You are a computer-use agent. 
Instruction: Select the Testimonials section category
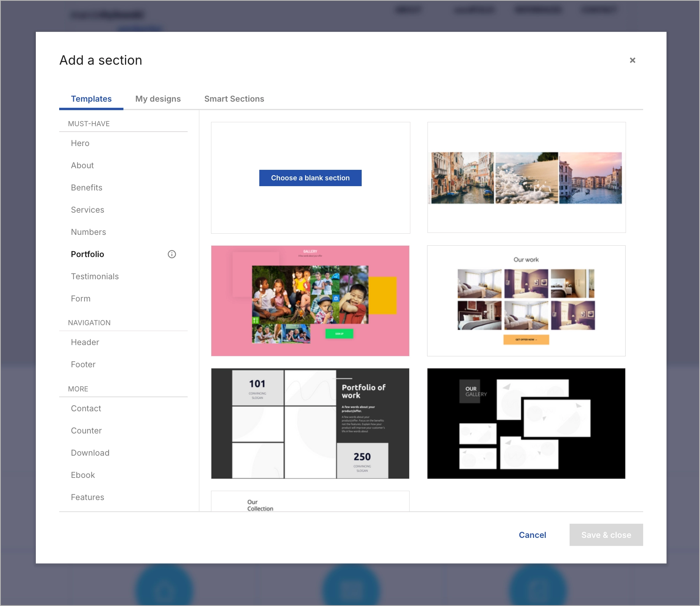click(95, 276)
